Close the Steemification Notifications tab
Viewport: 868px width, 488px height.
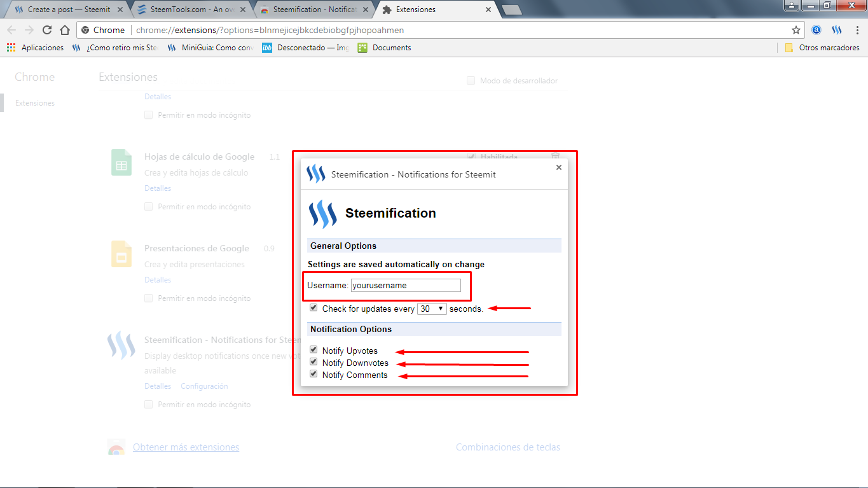pos(366,10)
